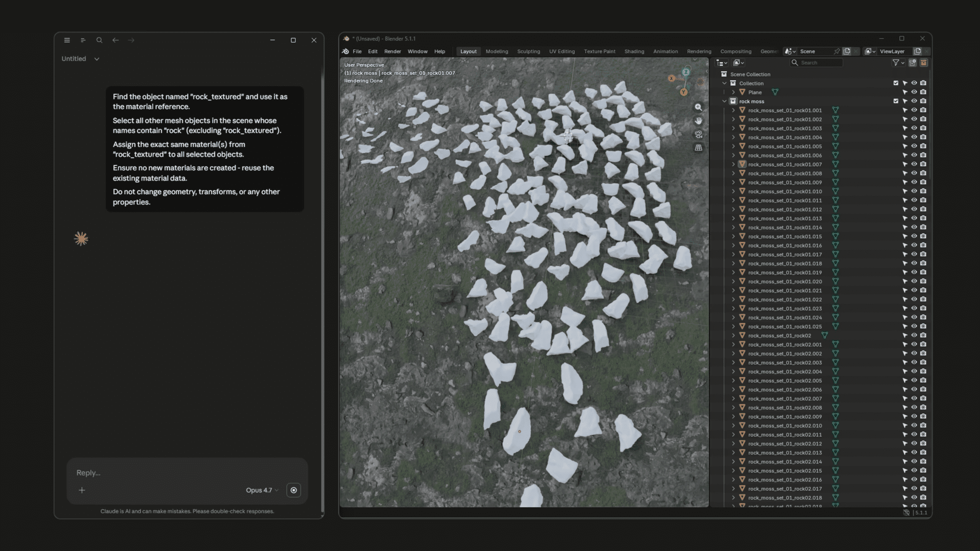The height and width of the screenshot is (551, 980).
Task: Click the Blender logo menu icon
Action: [346, 52]
